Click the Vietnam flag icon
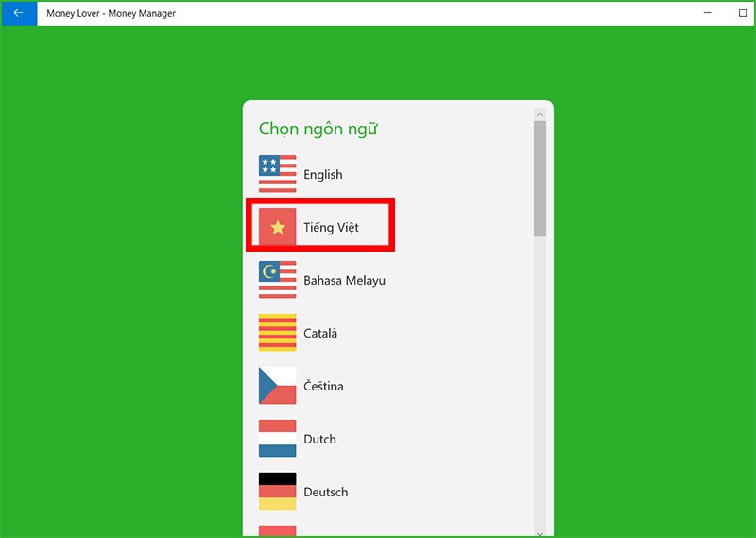Screen dimensions: 756x538 click(x=277, y=227)
